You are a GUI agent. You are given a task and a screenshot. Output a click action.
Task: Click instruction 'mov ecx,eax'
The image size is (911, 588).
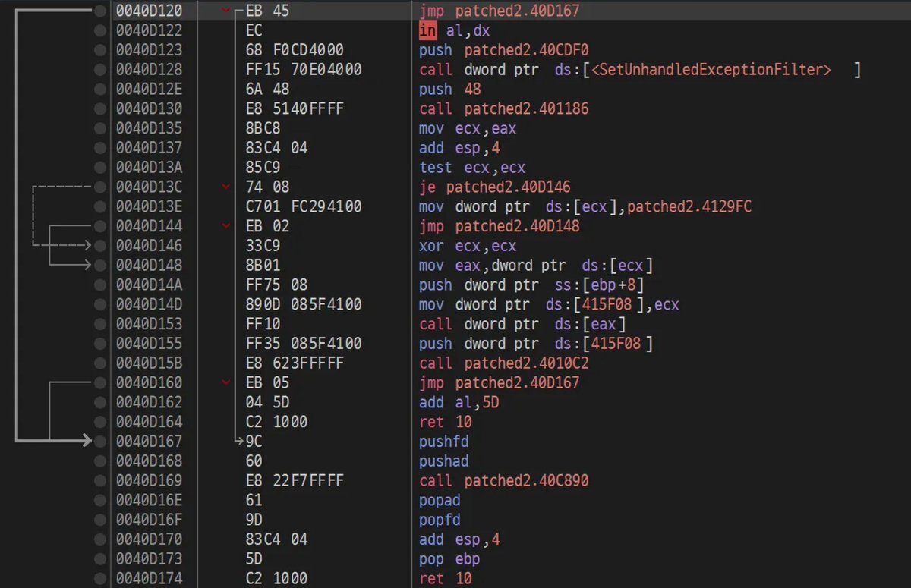[x=467, y=128]
